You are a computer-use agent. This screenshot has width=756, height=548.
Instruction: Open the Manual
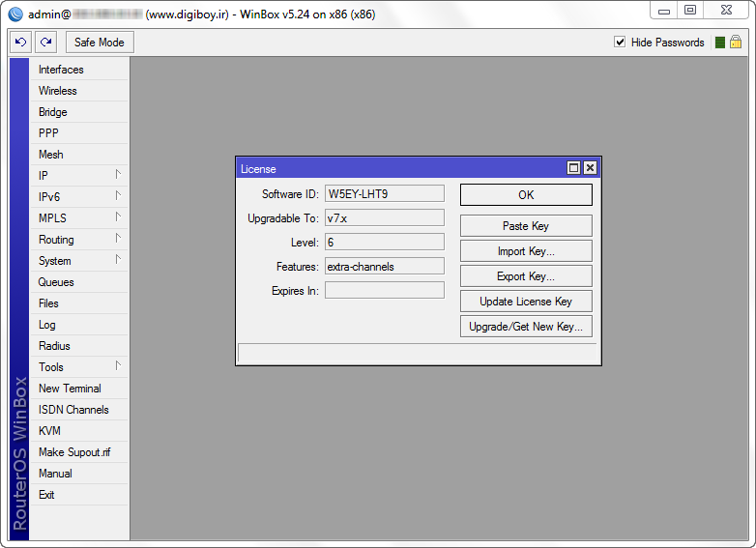coord(79,474)
